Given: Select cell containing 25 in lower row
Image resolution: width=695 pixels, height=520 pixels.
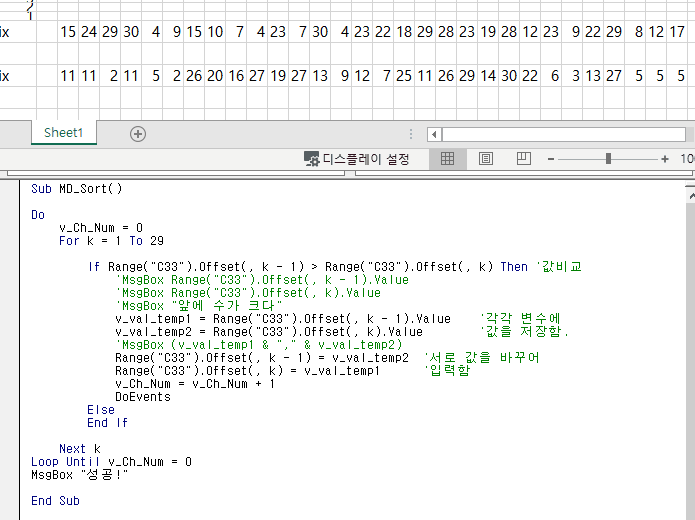Looking at the screenshot, I should [404, 76].
